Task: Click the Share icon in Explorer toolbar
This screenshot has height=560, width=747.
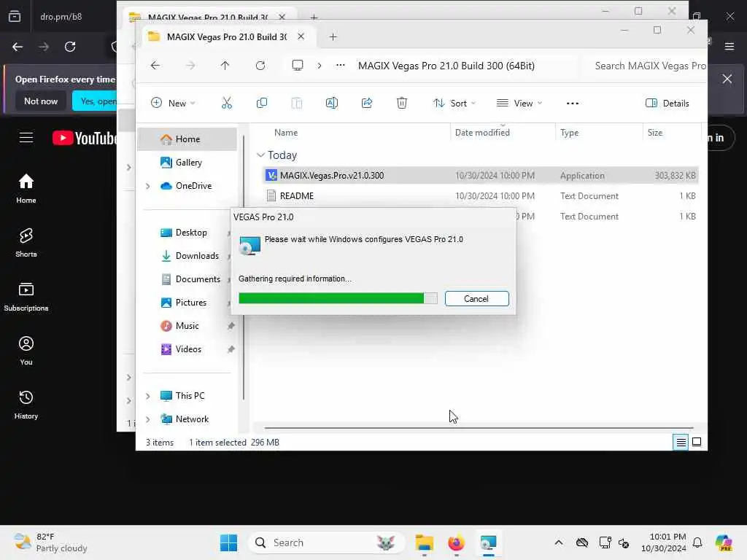Action: click(367, 103)
